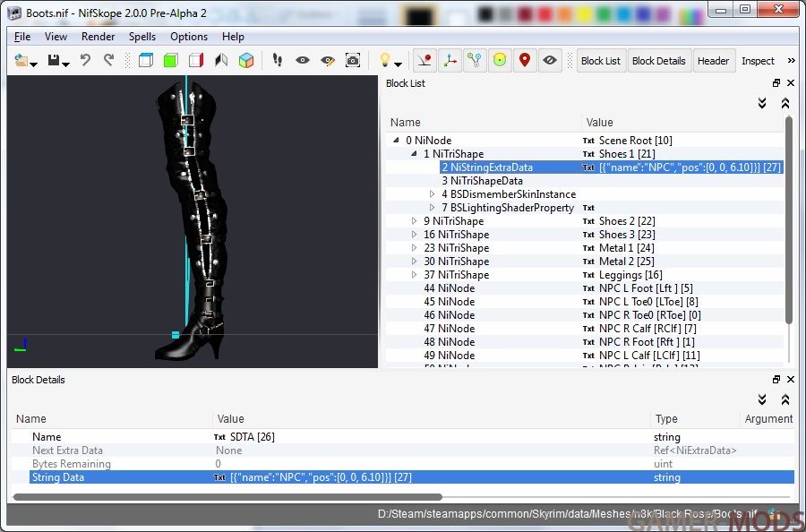806x532 pixels.
Task: Toggle the Inspect toolbar button
Action: point(758,61)
